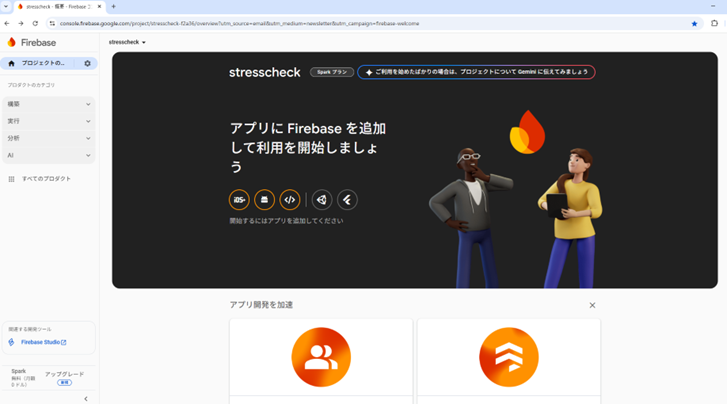
Task: Click the Spark プラン badge
Action: pyautogui.click(x=332, y=72)
